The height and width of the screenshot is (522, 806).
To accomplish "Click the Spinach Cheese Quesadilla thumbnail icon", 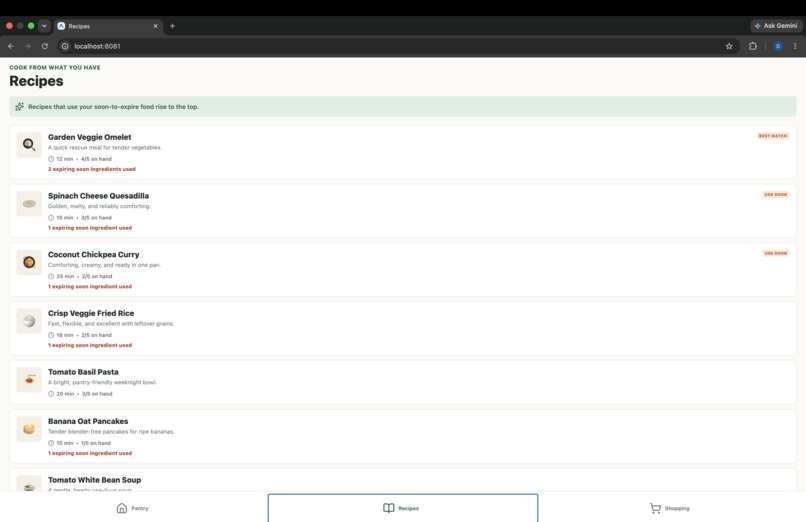I will [x=29, y=203].
